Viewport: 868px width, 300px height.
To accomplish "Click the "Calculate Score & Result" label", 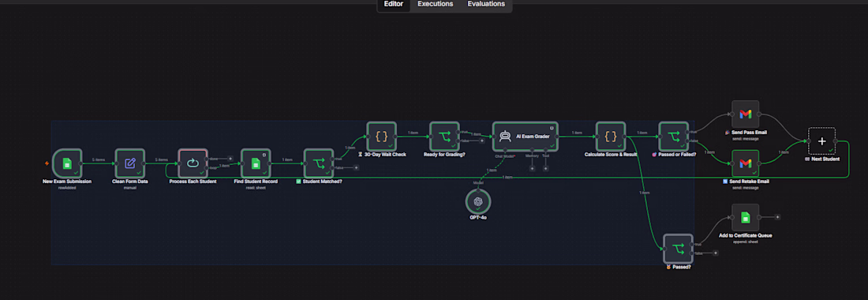I will tap(611, 155).
